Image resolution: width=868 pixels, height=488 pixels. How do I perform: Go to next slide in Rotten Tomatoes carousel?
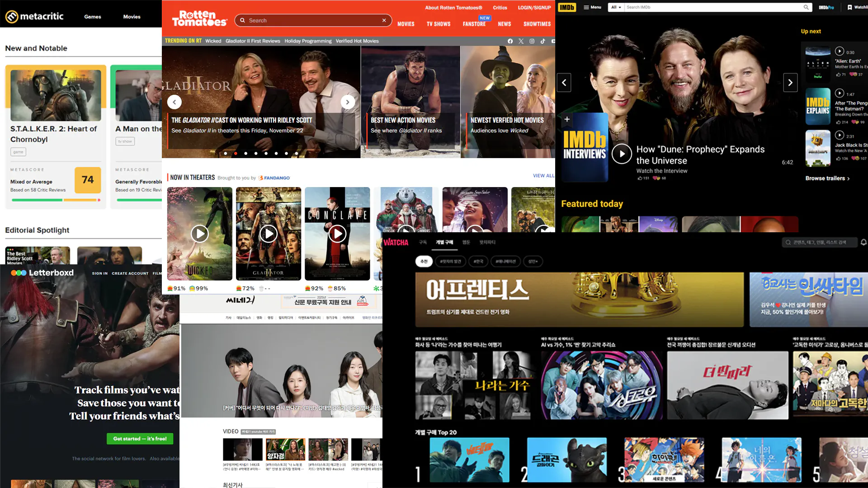(348, 102)
